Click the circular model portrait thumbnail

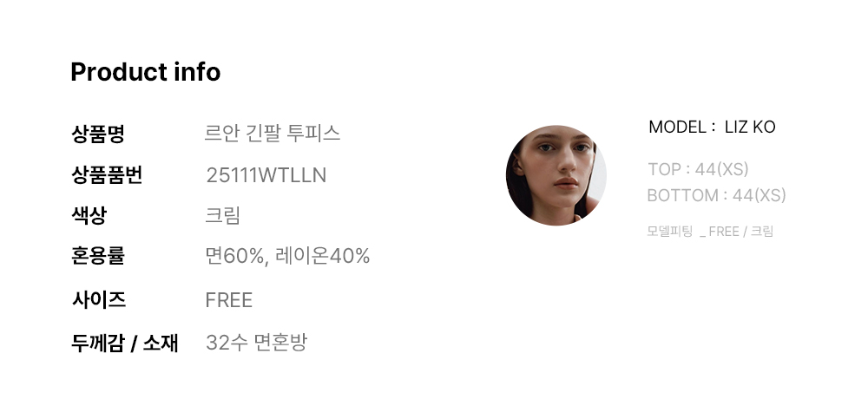(x=556, y=174)
